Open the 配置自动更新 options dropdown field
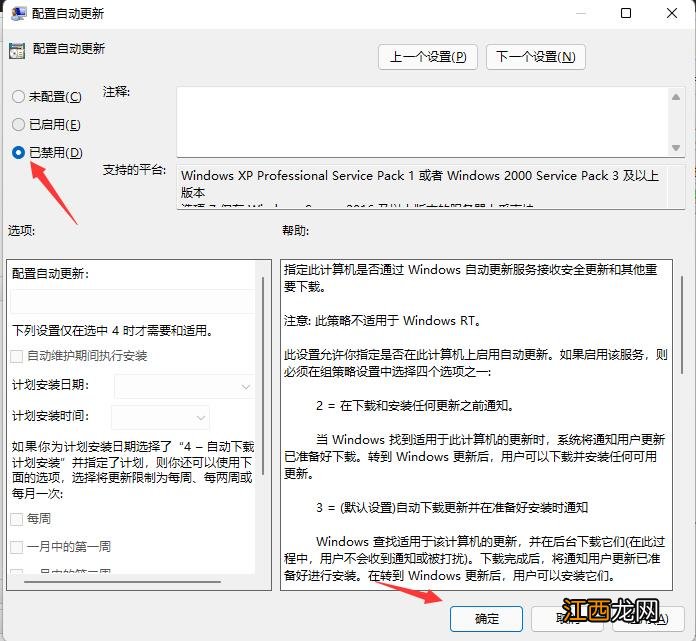The width and height of the screenshot is (696, 641). [x=132, y=301]
